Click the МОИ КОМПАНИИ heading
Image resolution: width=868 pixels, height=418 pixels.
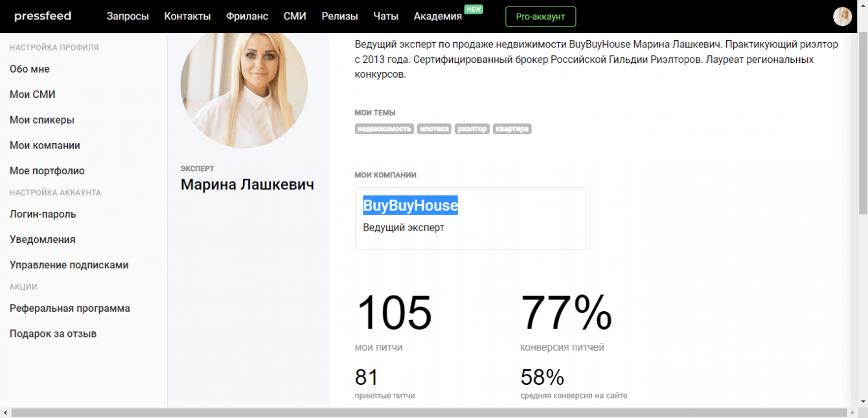coord(385,175)
